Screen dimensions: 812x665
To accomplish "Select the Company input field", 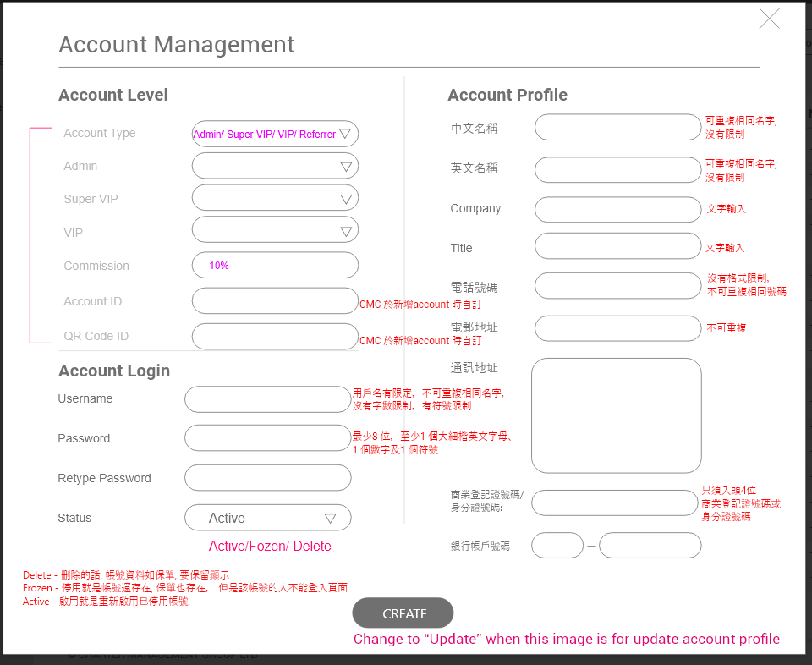I will 617,209.
